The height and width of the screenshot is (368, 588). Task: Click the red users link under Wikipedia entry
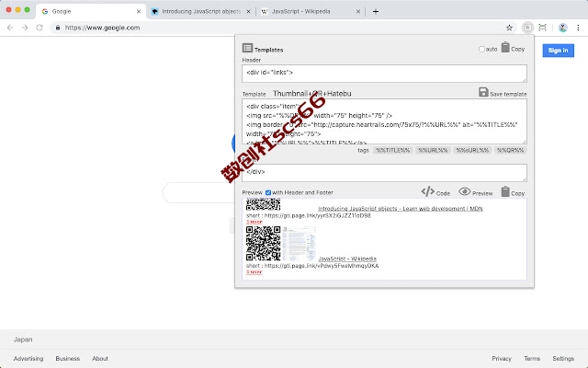point(254,272)
